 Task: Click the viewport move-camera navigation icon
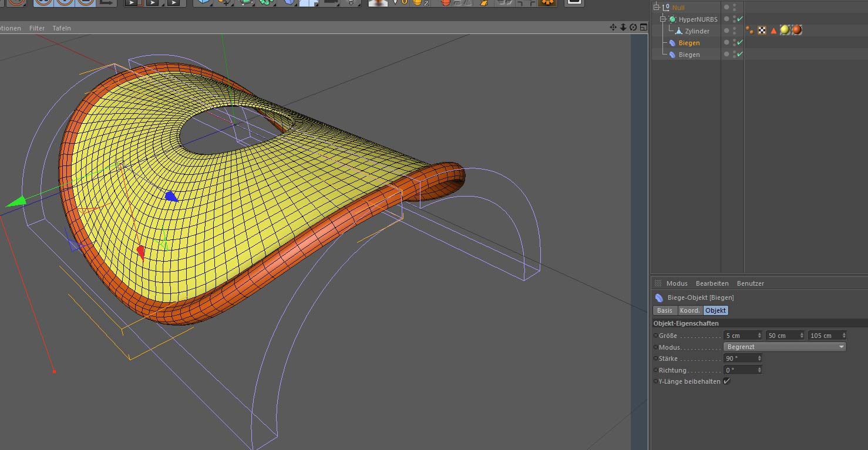coord(613,28)
